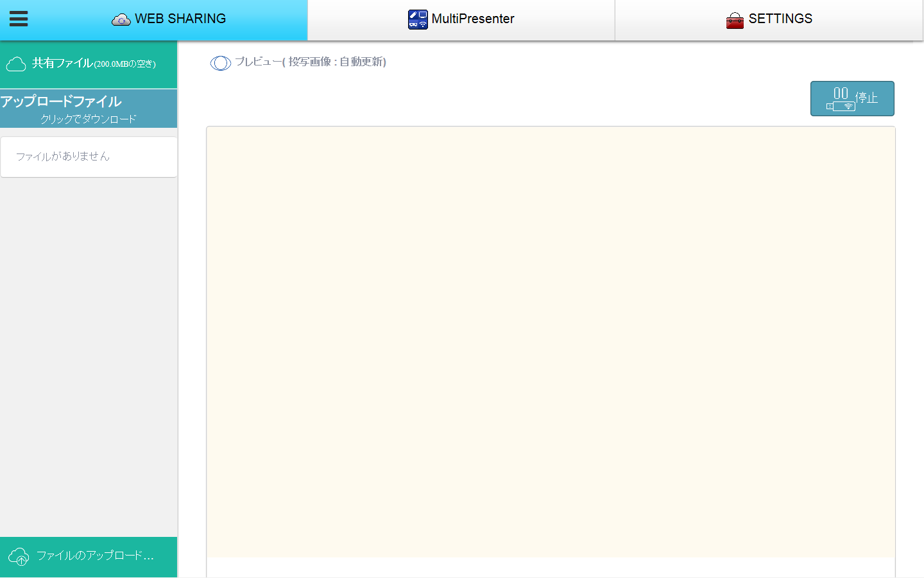This screenshot has width=924, height=578.
Task: Click the クリックでダウンロード subtitle
Action: tap(89, 119)
